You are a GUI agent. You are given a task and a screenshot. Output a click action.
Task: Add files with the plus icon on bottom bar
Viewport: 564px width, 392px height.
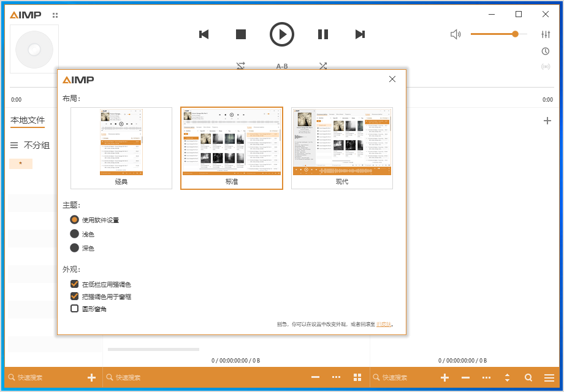click(92, 377)
